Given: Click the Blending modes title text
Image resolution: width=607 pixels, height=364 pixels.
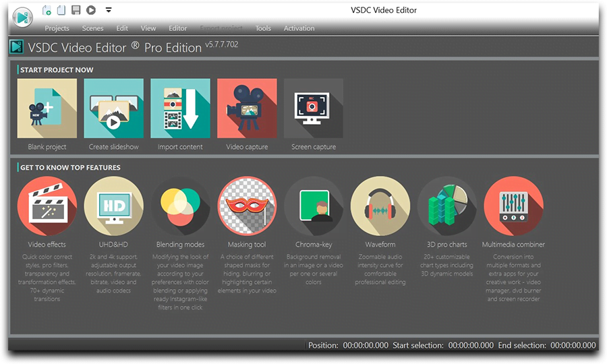Looking at the screenshot, I should click(x=180, y=245).
